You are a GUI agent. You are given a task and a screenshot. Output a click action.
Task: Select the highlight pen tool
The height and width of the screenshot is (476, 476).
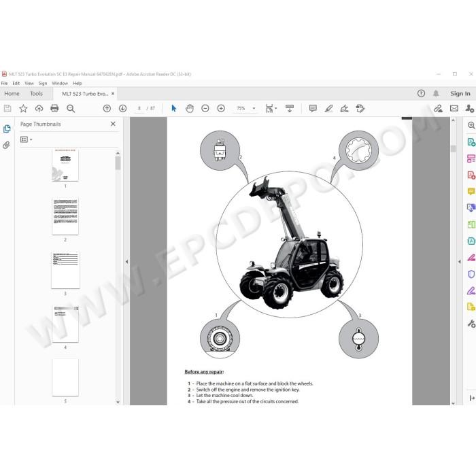[328, 108]
